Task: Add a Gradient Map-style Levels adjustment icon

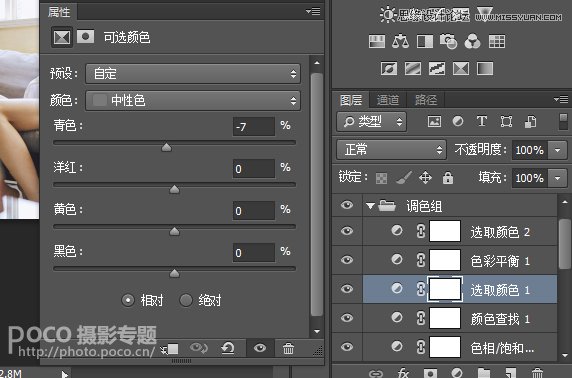Action: 376,42
